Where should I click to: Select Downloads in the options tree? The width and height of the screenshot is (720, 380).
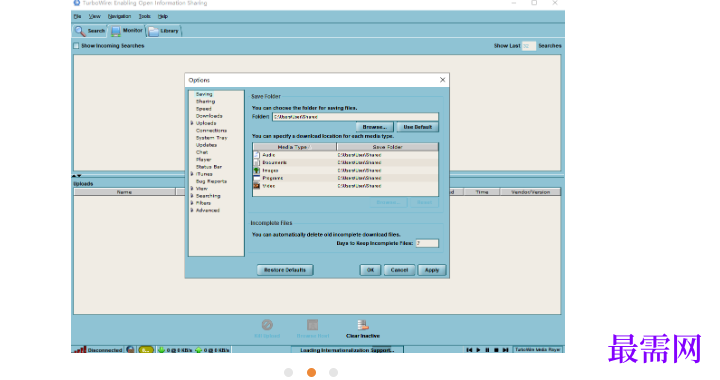coord(209,116)
